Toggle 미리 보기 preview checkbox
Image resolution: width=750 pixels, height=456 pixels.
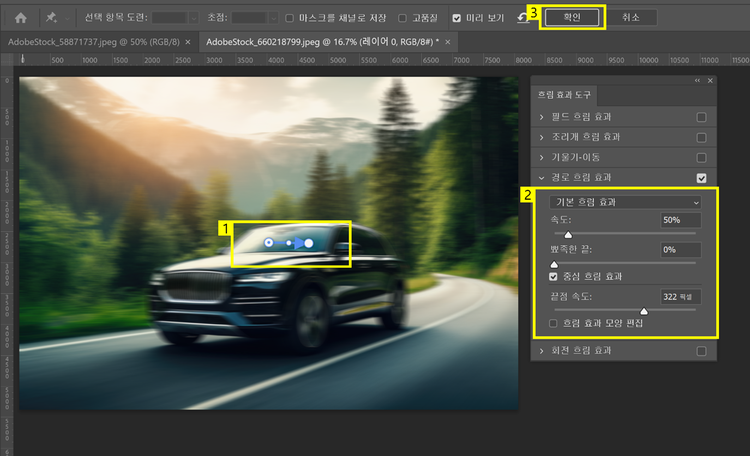pos(456,18)
